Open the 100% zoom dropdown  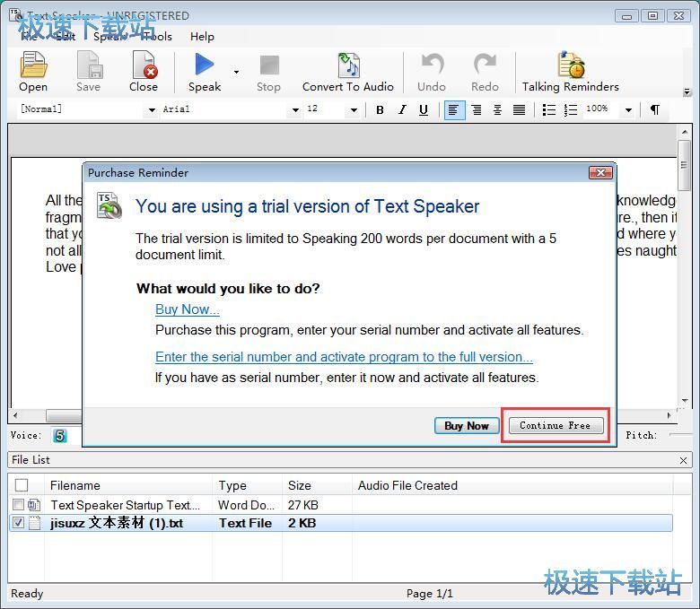628,109
